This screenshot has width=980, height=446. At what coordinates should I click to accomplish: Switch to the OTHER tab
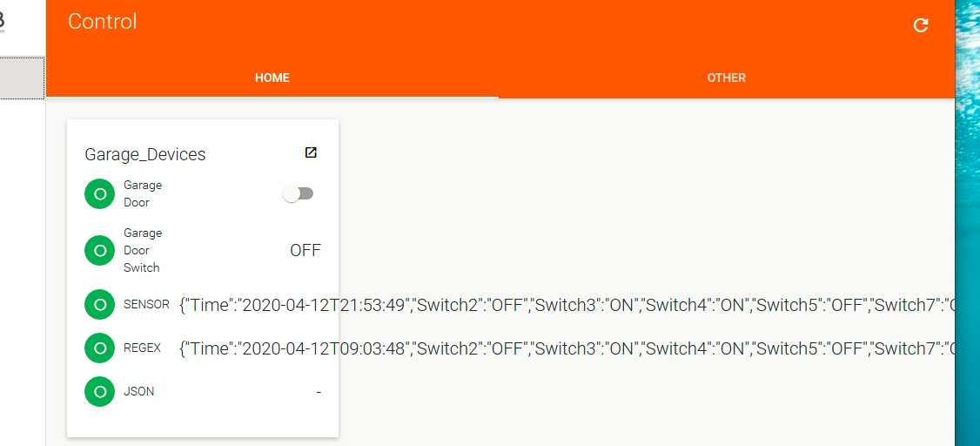726,78
